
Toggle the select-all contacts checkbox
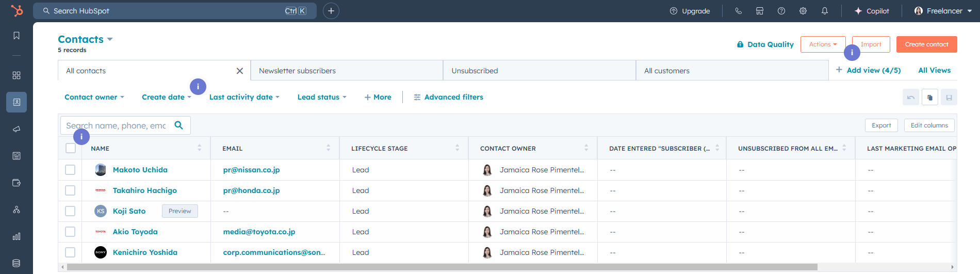pos(71,149)
